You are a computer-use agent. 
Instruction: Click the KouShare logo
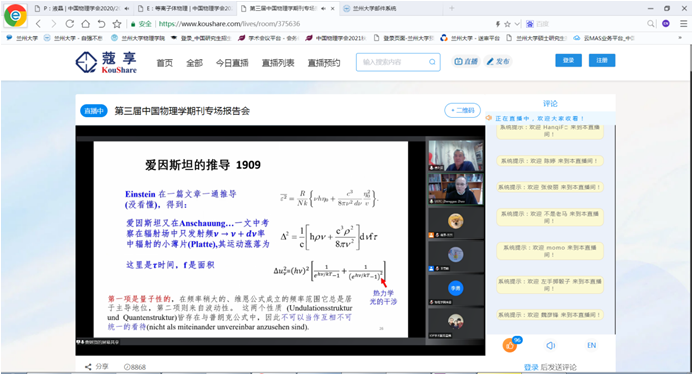tap(106, 62)
